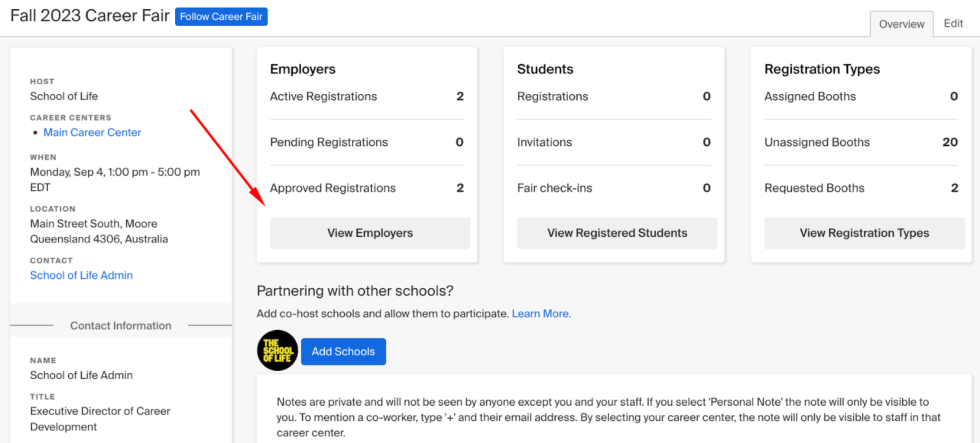Click the host name School of Life
This screenshot has width=980, height=443.
coord(64,96)
